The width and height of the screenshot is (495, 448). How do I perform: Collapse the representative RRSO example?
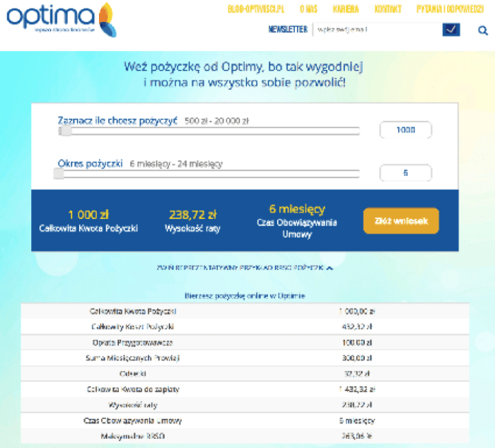click(245, 268)
